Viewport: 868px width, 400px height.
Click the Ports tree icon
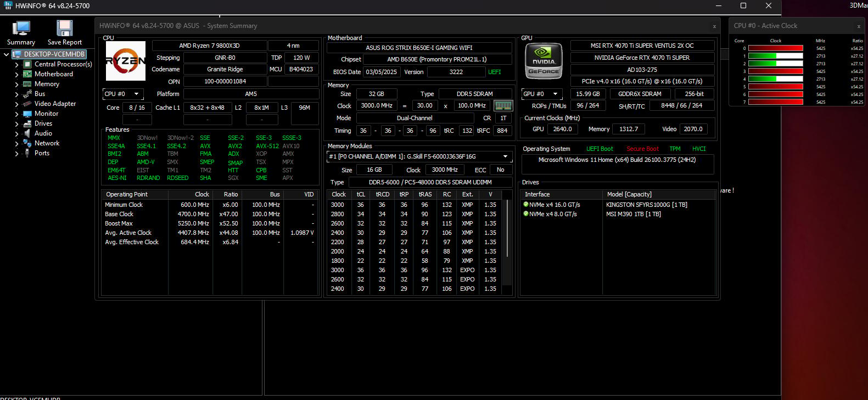click(27, 153)
